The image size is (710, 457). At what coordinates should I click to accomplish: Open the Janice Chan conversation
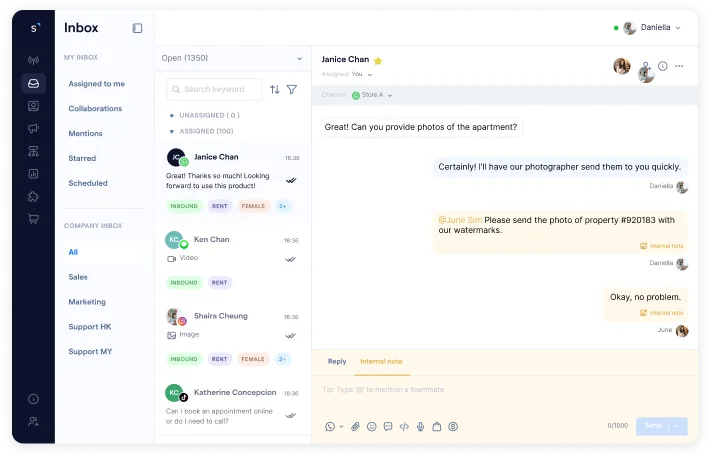pyautogui.click(x=233, y=181)
